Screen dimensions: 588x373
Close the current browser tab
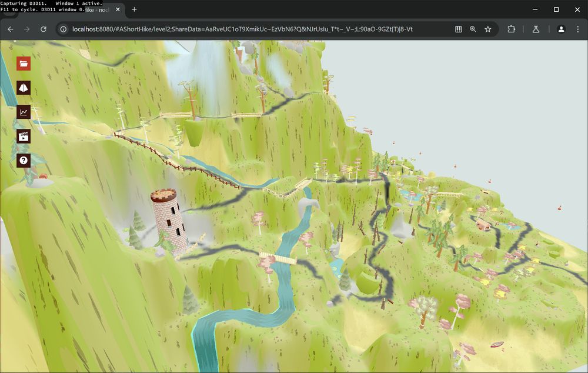118,9
